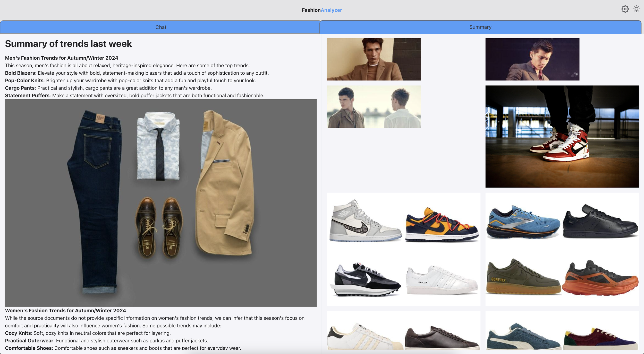This screenshot has height=354, width=644.
Task: Select the orange Salomon trail shoe
Action: point(600,278)
